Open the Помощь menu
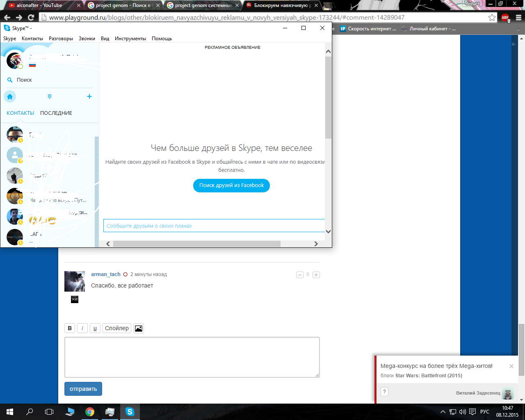Screen dimensions: 525x420 tap(162, 39)
